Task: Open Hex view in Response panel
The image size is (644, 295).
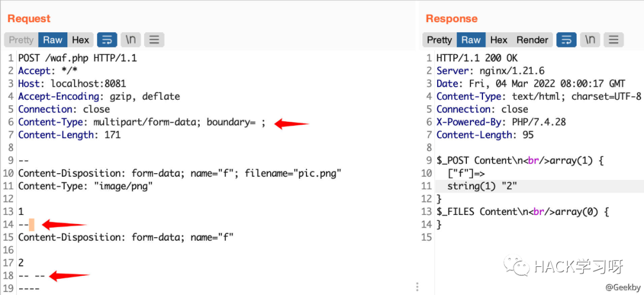Action: [499, 40]
